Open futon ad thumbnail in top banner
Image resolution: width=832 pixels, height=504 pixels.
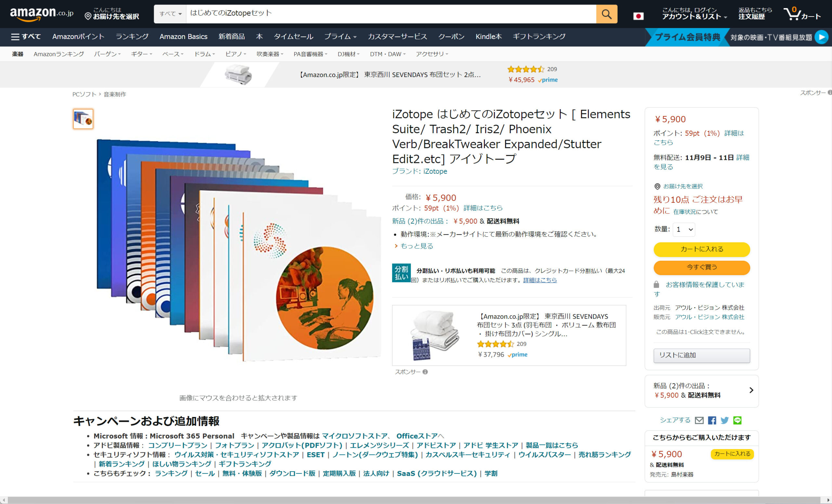[x=239, y=75]
